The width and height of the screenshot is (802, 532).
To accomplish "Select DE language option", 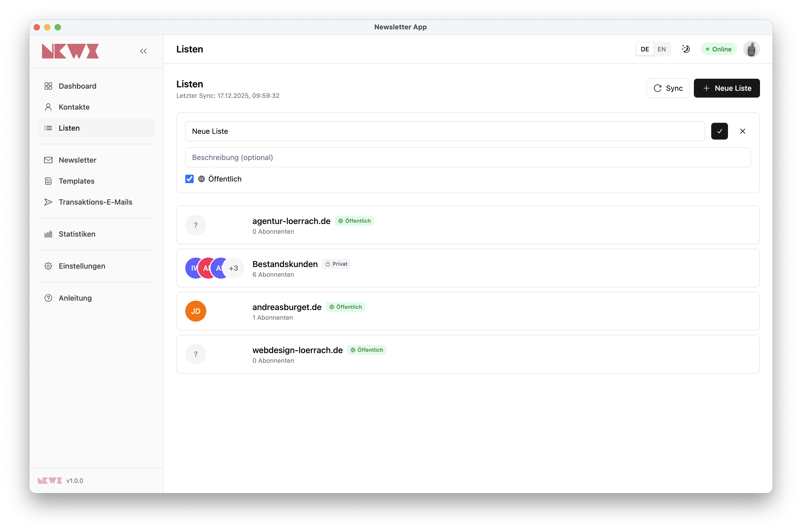I will (x=645, y=49).
